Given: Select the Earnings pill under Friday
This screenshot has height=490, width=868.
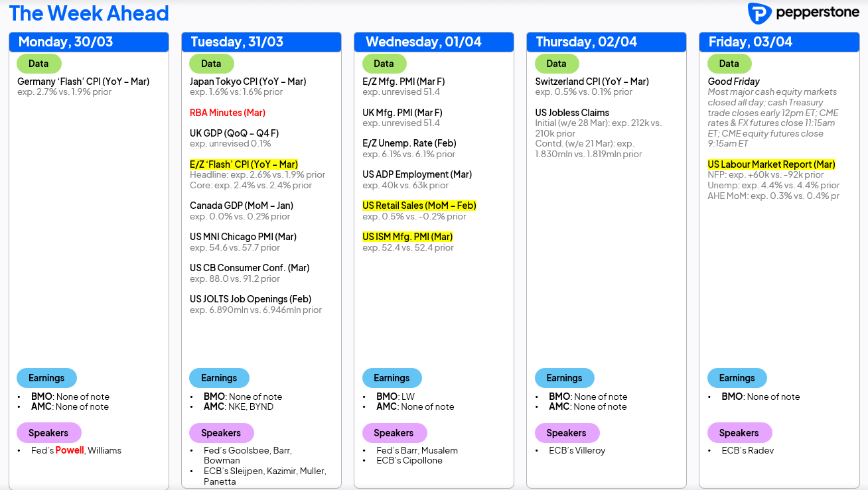Looking at the screenshot, I should click(737, 378).
